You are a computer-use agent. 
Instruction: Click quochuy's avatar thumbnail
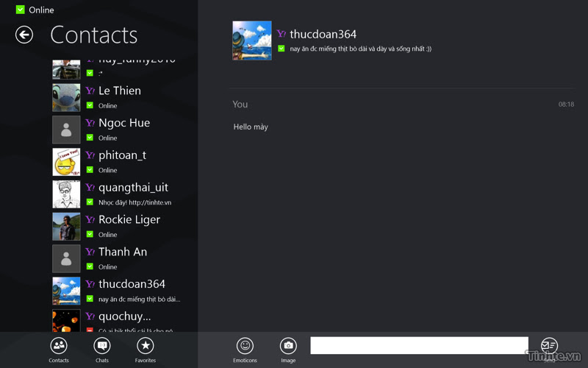point(66,321)
